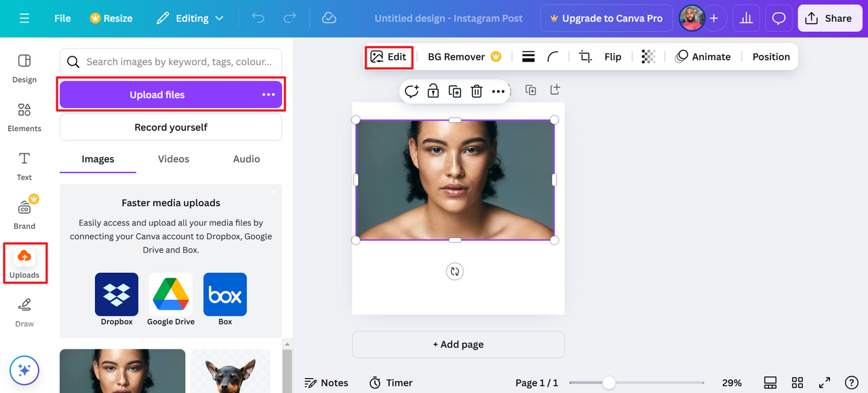Open the Text sidebar panel

click(x=24, y=166)
